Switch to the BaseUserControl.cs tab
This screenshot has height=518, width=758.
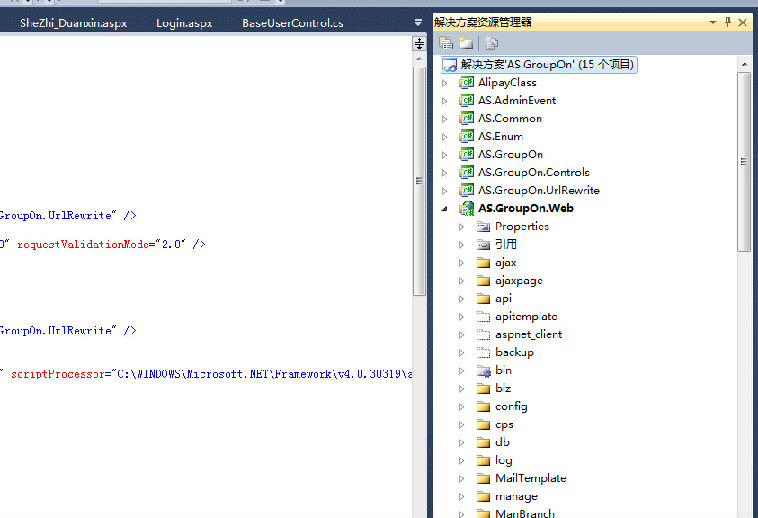click(x=294, y=22)
